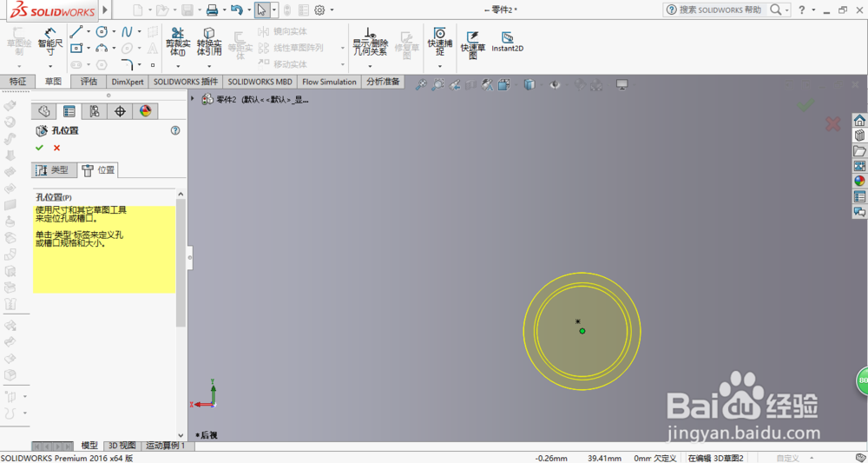The image size is (868, 463).
Task: Open Quick Snaps dropdown arrow
Action: click(440, 66)
